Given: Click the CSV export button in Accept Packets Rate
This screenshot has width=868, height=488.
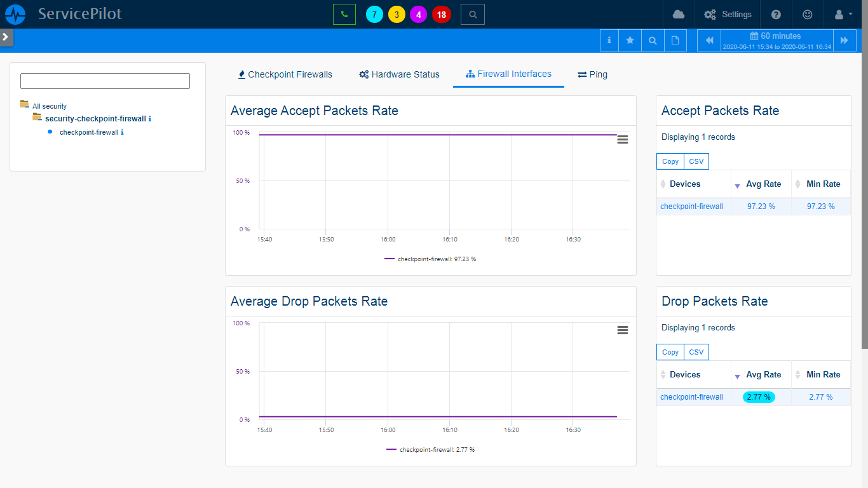Looking at the screenshot, I should (696, 161).
